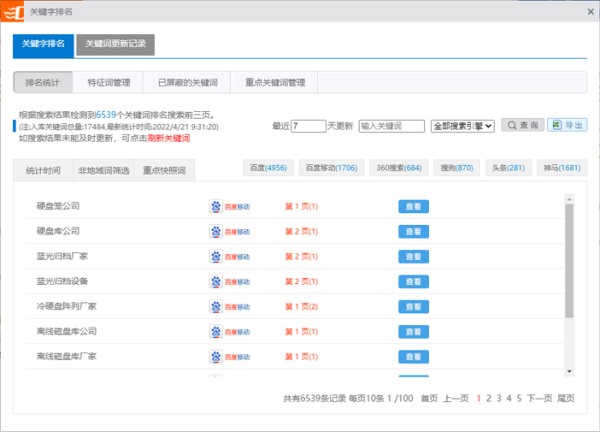Viewport: 600px width, 432px height.
Task: Click the 硬盘库公司 keyword text
Action: point(58,231)
